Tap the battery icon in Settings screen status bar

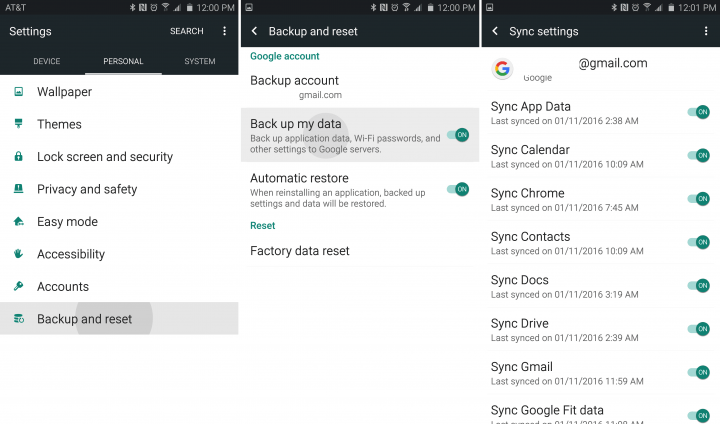click(x=190, y=7)
